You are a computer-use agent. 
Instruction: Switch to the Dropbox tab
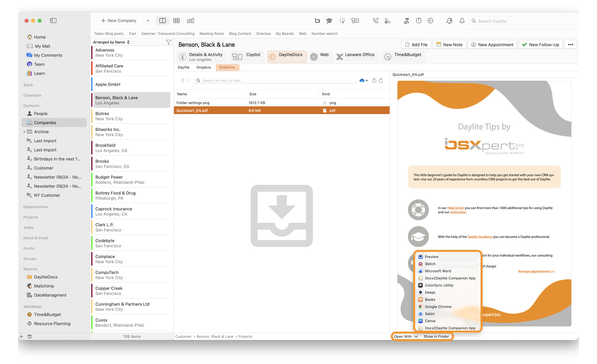[x=204, y=67]
